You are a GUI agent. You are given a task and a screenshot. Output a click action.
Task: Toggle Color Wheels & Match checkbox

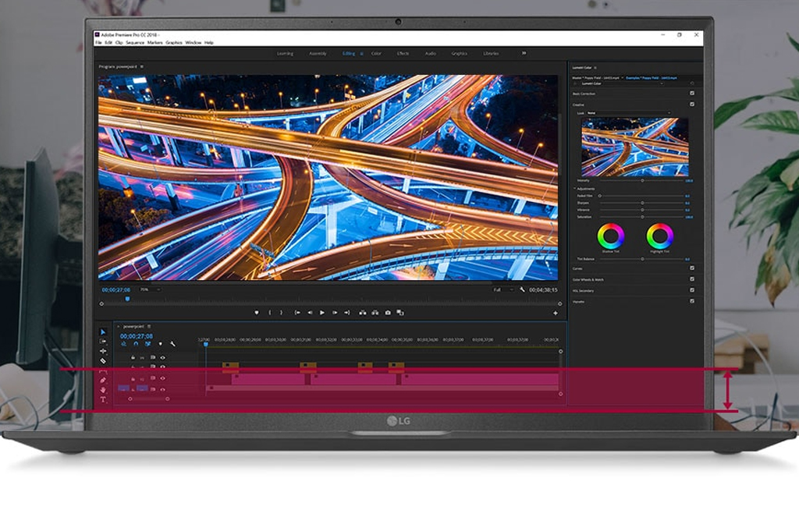[692, 279]
